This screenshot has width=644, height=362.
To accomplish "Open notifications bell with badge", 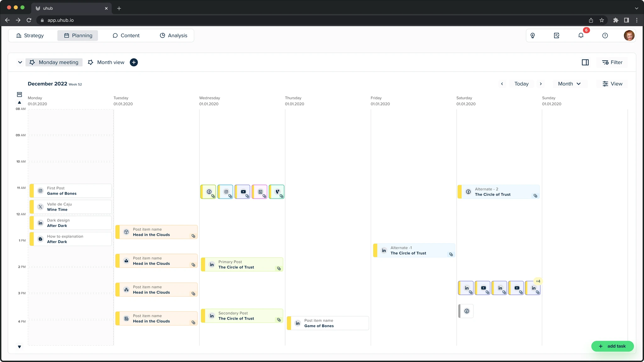I will coord(581,36).
